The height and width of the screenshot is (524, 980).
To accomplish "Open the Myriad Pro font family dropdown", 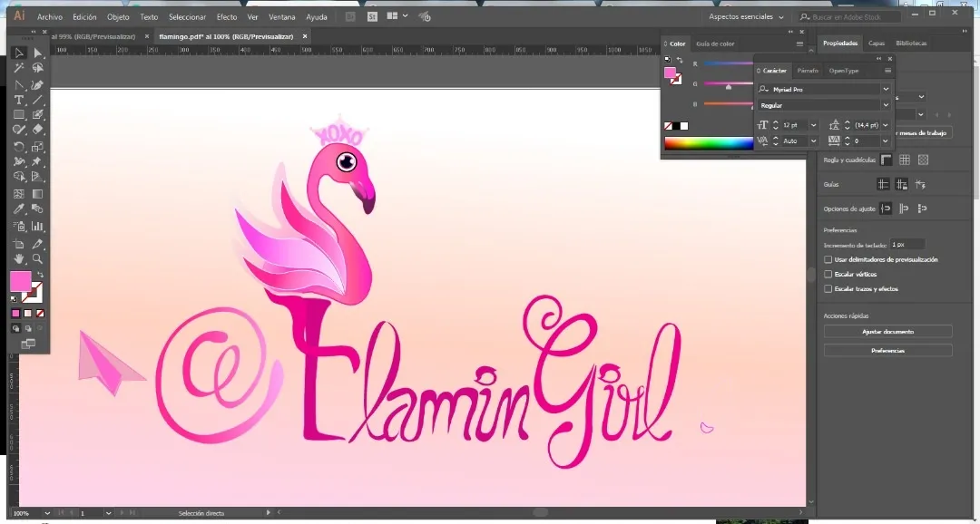I will [886, 90].
